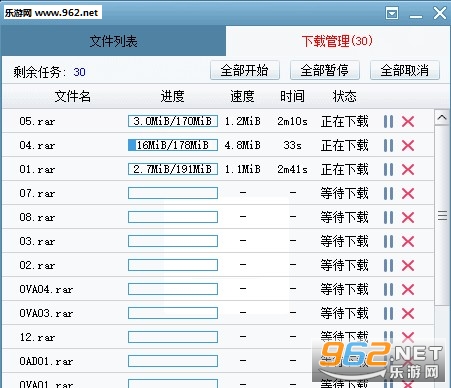Click the 4.8MiB speed value
The height and width of the screenshot is (388, 451).
[x=242, y=145]
